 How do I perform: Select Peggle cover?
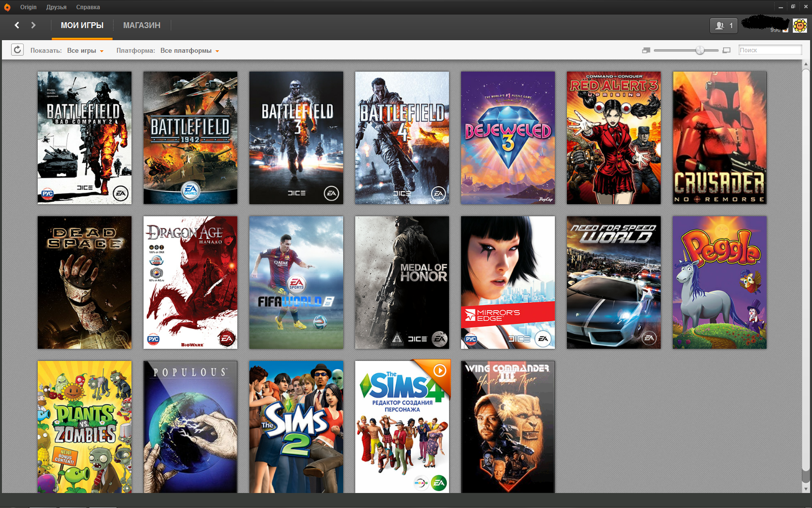click(720, 283)
